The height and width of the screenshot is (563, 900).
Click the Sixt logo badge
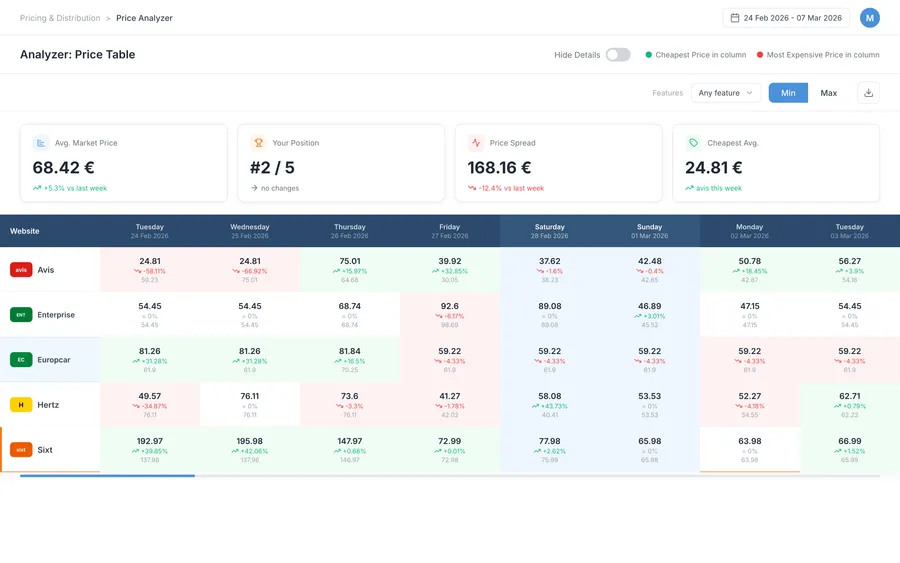[21, 450]
